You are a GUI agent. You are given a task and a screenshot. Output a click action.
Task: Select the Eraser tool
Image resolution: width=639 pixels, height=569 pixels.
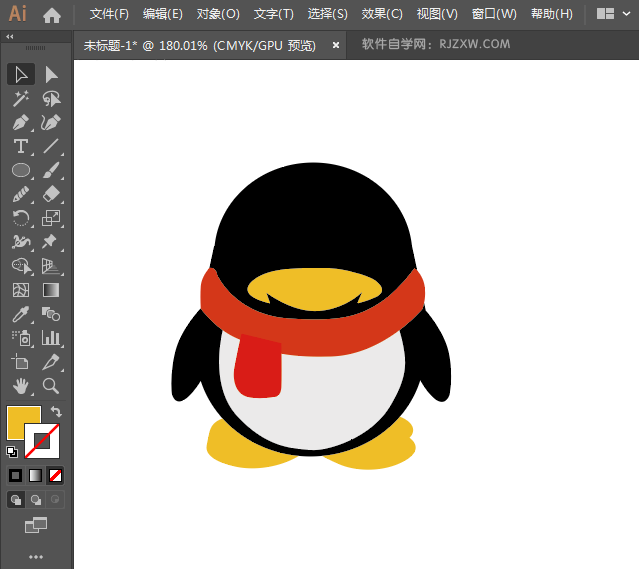51,194
